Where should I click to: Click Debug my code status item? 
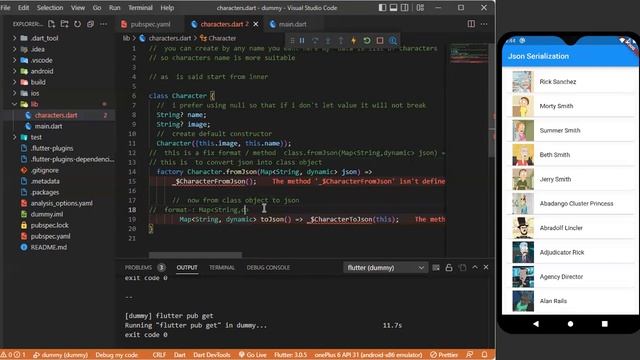click(116, 355)
